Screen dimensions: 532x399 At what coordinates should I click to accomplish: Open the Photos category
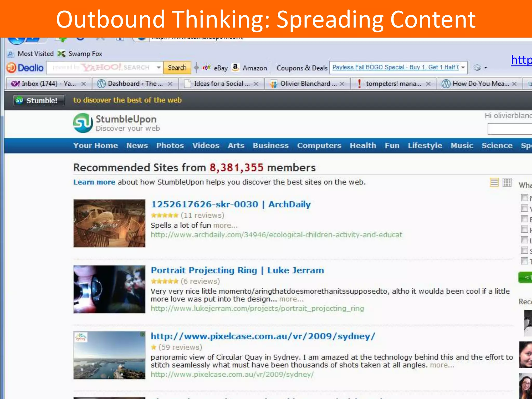coord(170,145)
